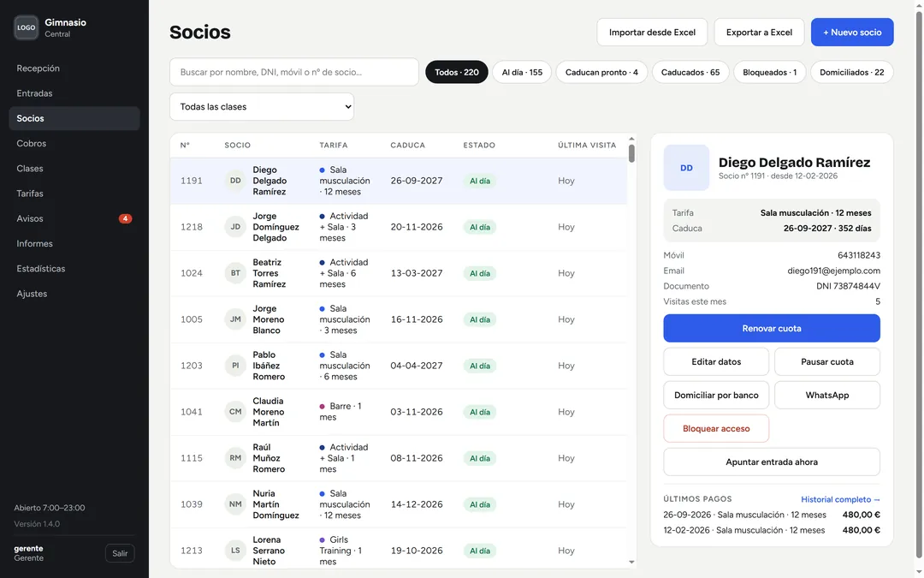Show members Al día · 155
This screenshot has height=578, width=924.
[522, 72]
